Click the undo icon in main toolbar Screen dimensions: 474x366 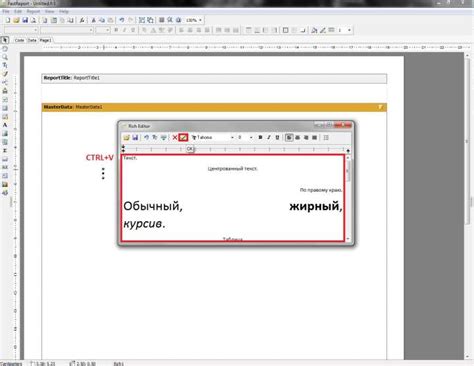coord(122,20)
